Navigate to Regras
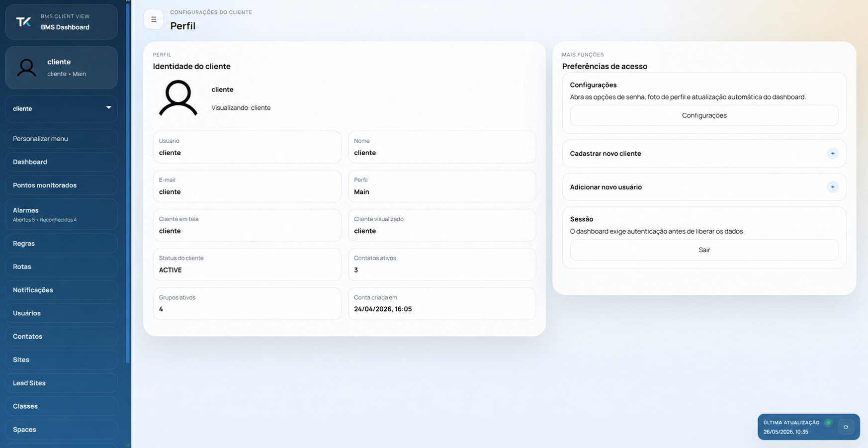This screenshot has width=868, height=448. click(62, 244)
